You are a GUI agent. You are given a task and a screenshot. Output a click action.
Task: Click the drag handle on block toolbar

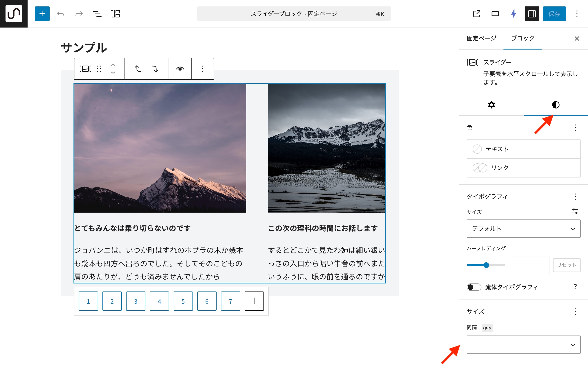(99, 69)
